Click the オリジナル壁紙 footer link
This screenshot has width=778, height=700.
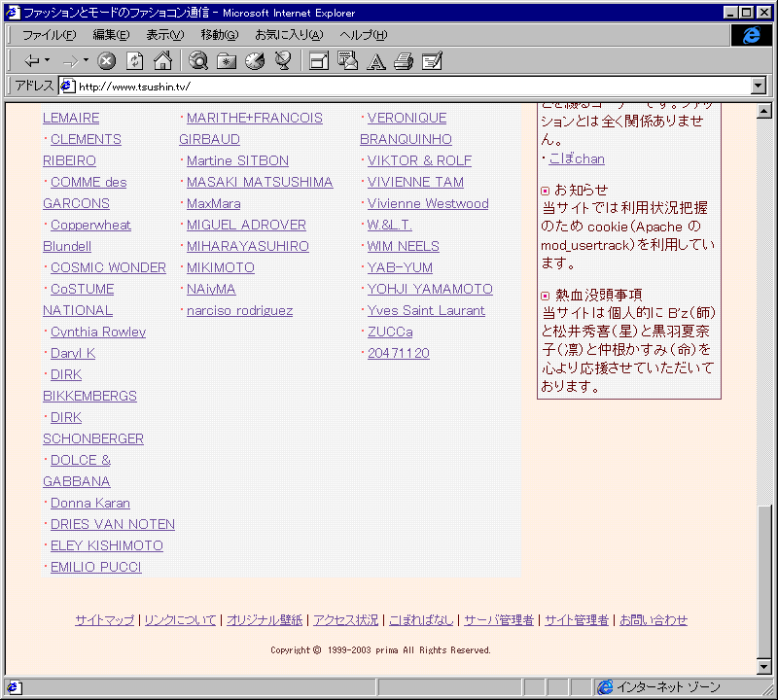coord(265,620)
